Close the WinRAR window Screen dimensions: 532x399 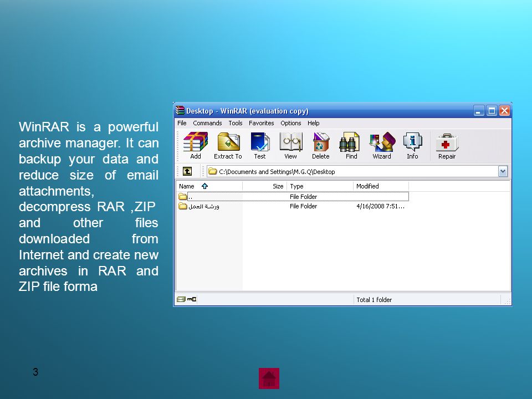[x=504, y=111]
